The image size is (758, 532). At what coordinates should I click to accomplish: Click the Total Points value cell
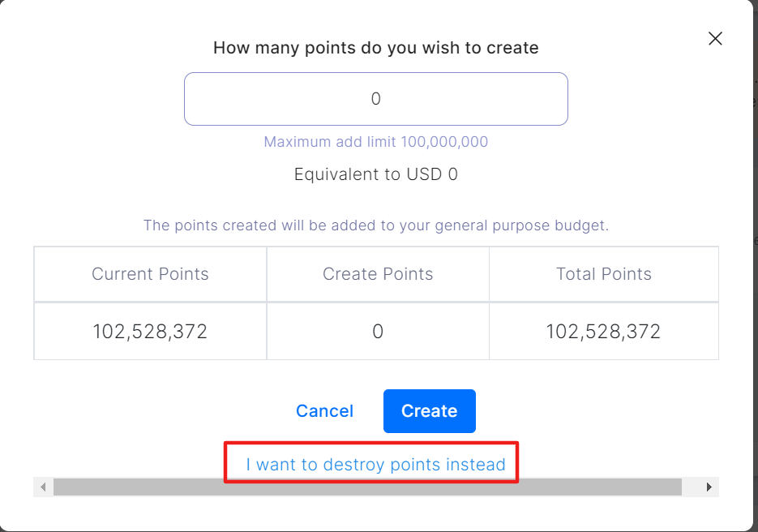(x=603, y=331)
